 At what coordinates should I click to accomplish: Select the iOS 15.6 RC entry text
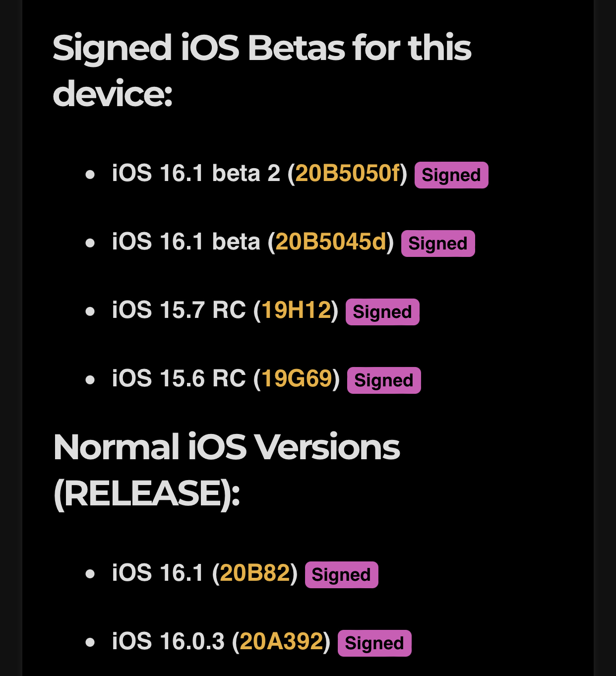pyautogui.click(x=226, y=379)
